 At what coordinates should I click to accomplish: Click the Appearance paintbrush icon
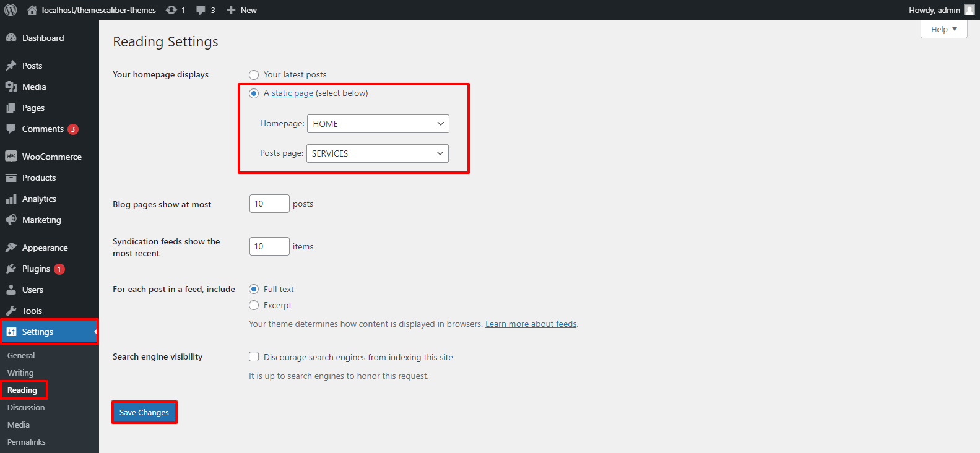coord(11,248)
